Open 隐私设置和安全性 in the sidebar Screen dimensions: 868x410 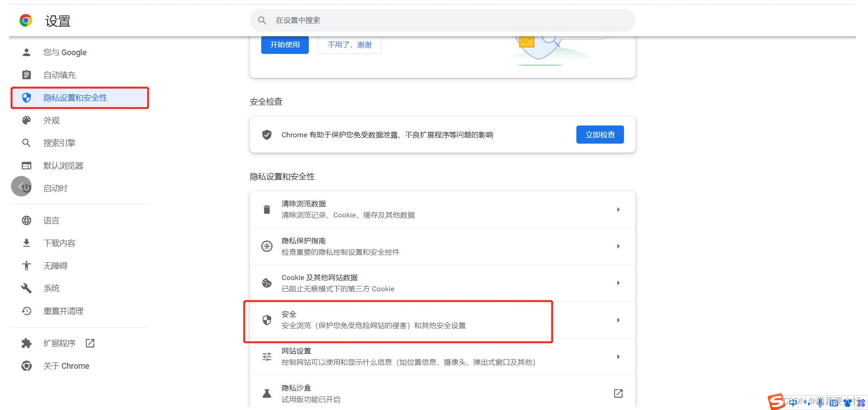click(75, 98)
